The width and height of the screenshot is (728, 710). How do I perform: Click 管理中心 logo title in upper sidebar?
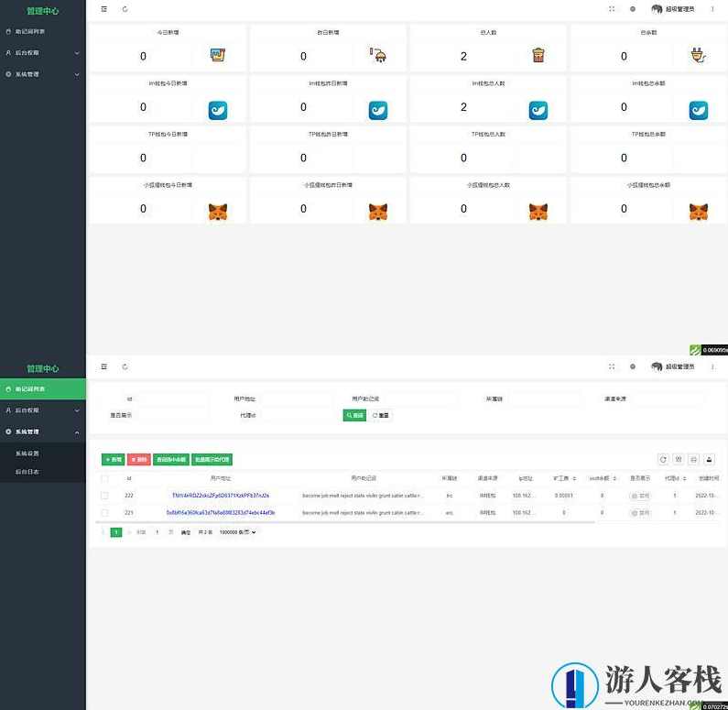(x=42, y=11)
